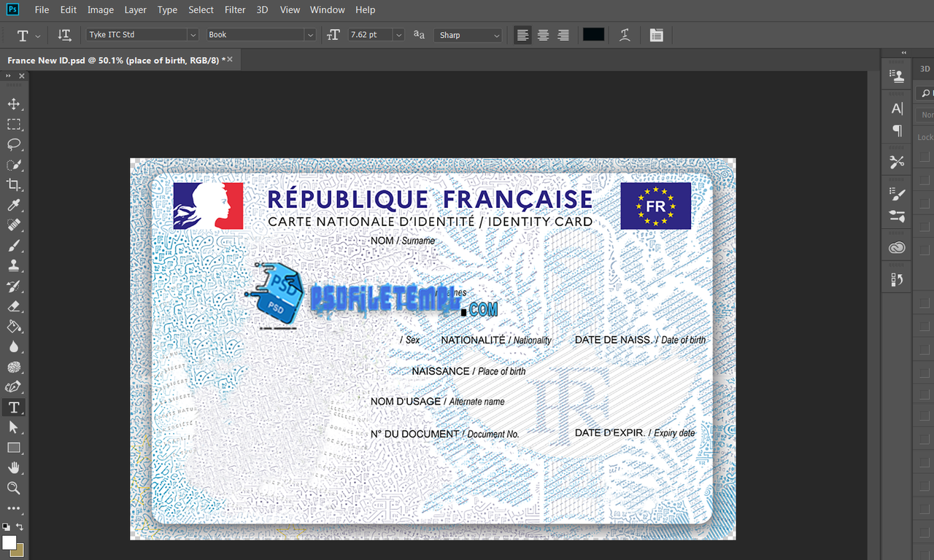Select the Zoom tool

pos(14,488)
